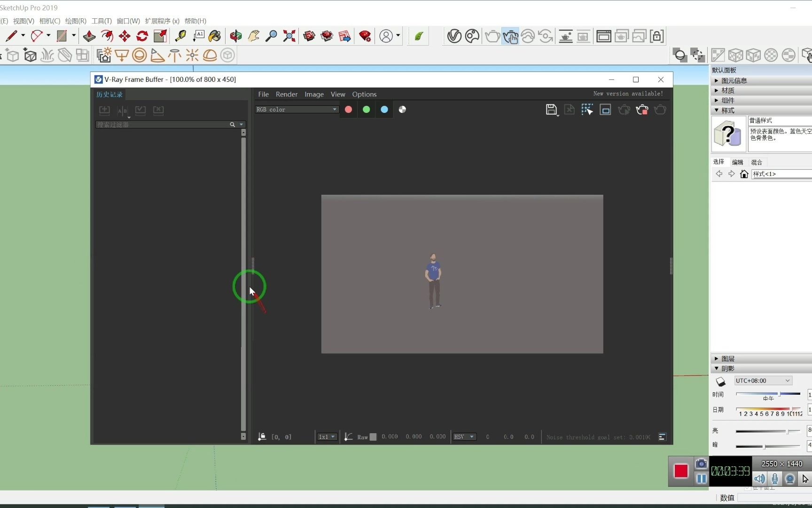Stop rendering via the red teapot icon
The image size is (812, 508).
coord(642,110)
